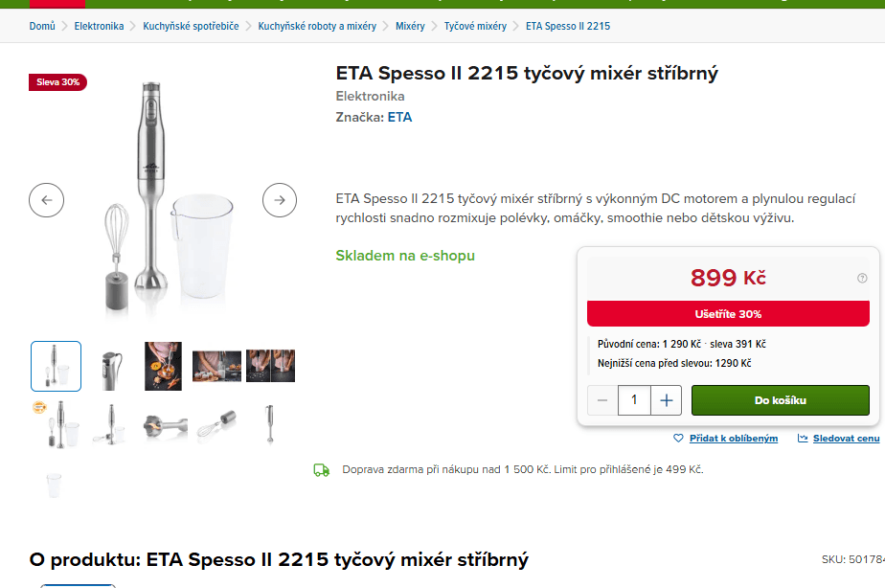Image resolution: width=885 pixels, height=588 pixels.
Task: Click the quantity input field
Action: pyautogui.click(x=634, y=400)
